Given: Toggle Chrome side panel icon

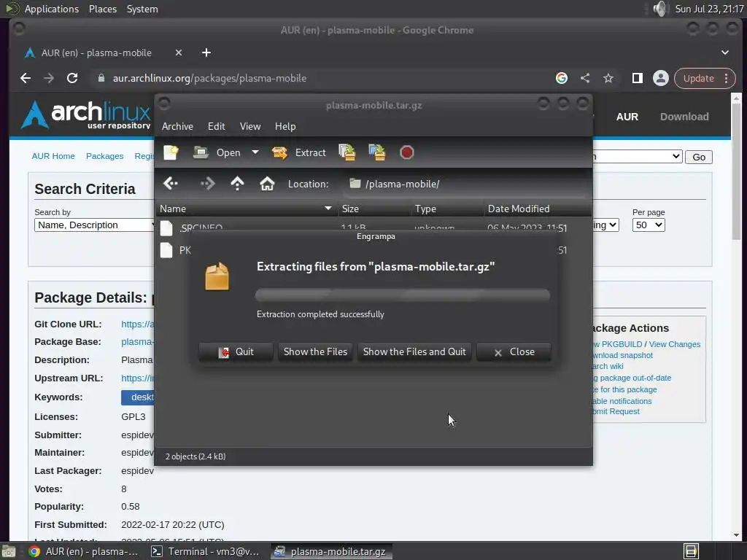Looking at the screenshot, I should pos(638,78).
